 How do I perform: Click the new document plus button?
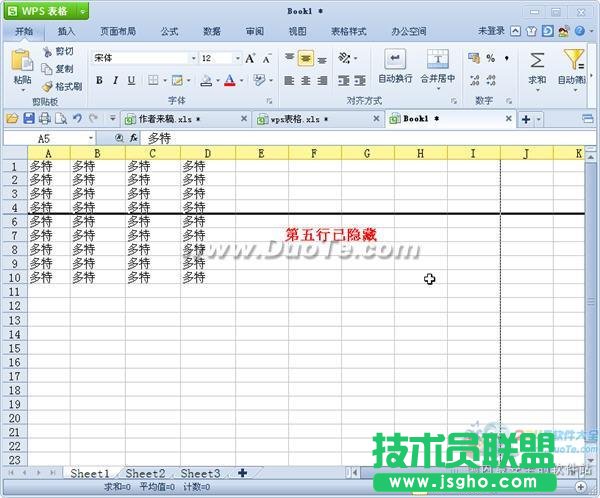coord(526,119)
